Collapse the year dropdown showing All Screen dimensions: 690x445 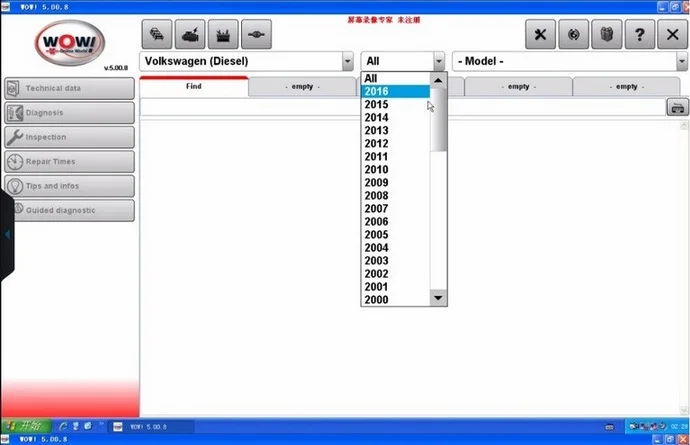(x=439, y=61)
